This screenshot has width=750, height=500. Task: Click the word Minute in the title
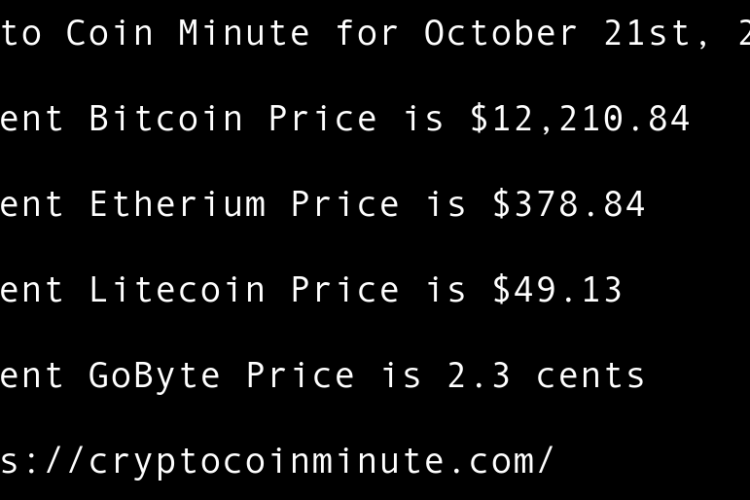point(244,34)
